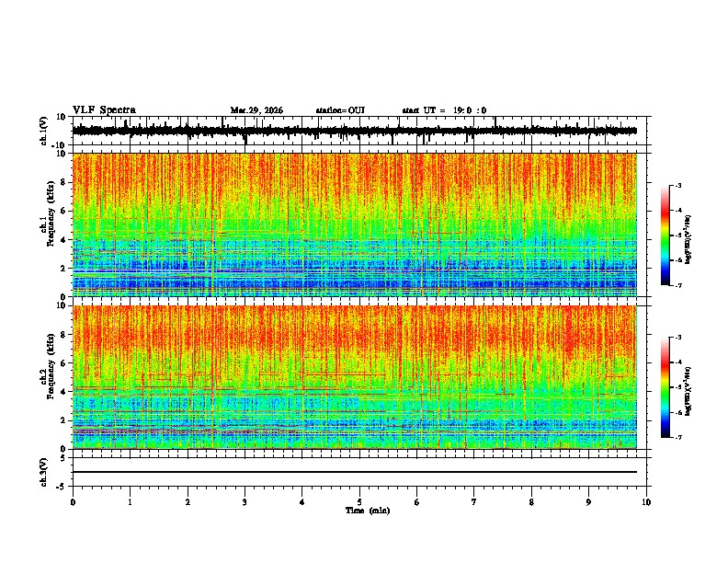The image size is (728, 563).
Task: Click time axis tick label "0"
Action: pos(73,502)
